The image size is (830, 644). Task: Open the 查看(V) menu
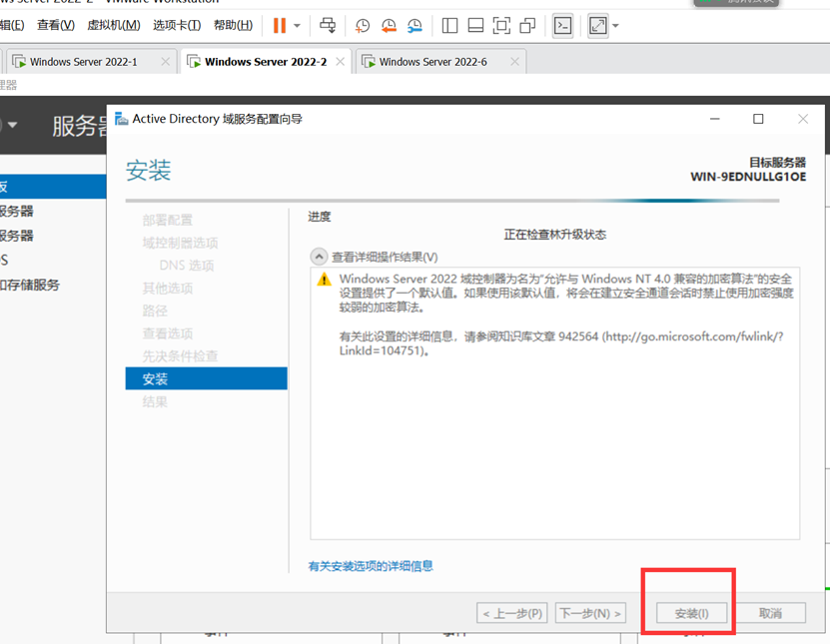(56, 25)
